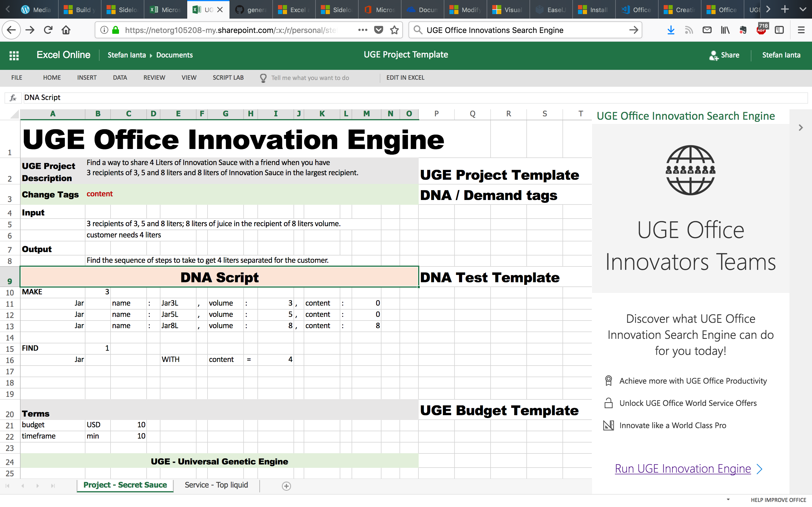Switch to Service - Top liquid sheet
Screen dimensions: 812x507
[217, 485]
